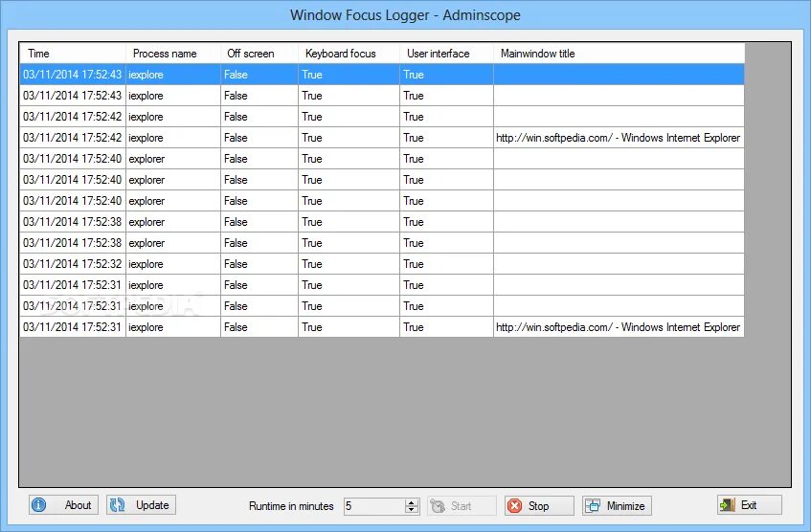Click the greyed-out Start icon
The width and height of the screenshot is (811, 532).
[438, 505]
